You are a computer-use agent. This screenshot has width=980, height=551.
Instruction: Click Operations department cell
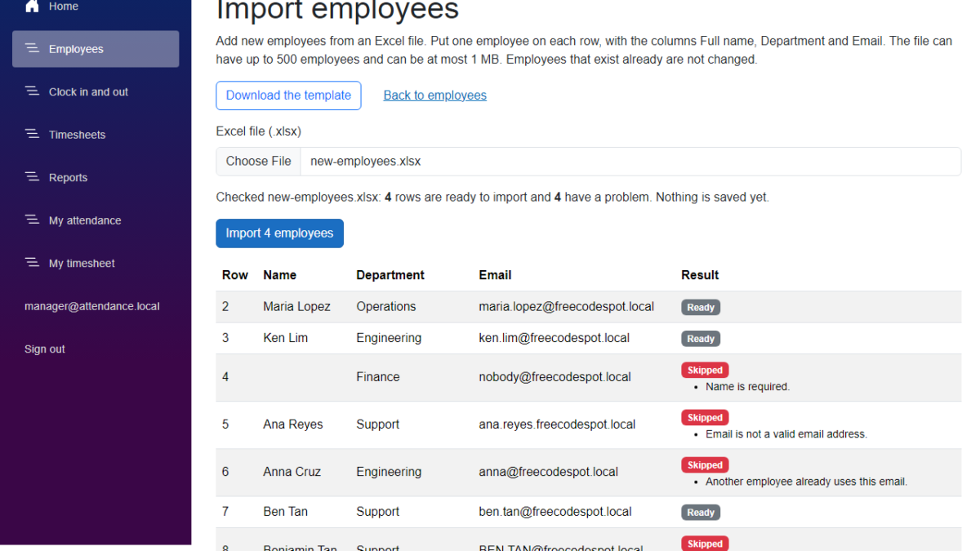[x=385, y=307]
